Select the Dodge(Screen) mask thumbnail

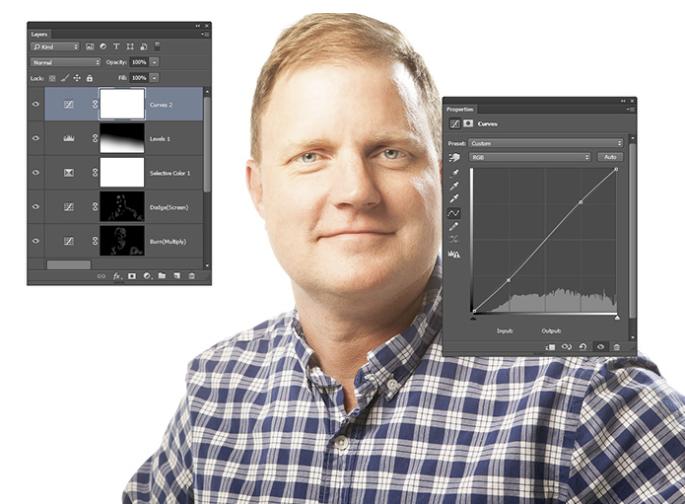[x=122, y=207]
